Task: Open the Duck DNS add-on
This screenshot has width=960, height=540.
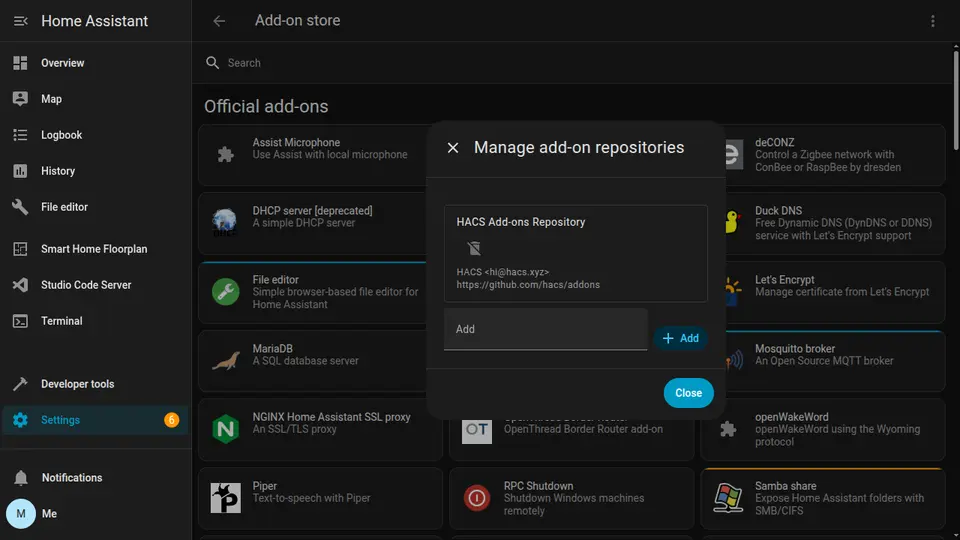Action: (x=835, y=223)
